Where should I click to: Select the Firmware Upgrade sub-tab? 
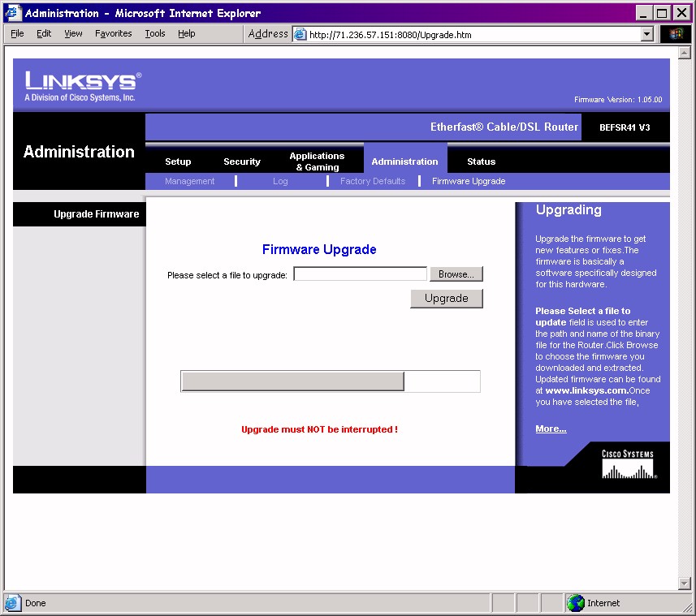tap(469, 181)
